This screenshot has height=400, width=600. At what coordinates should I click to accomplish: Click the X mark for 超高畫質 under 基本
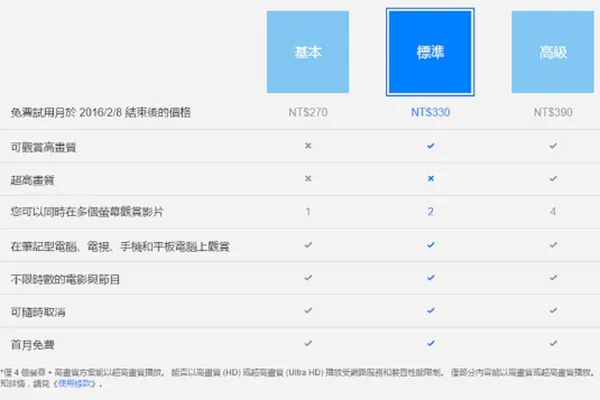point(308,178)
